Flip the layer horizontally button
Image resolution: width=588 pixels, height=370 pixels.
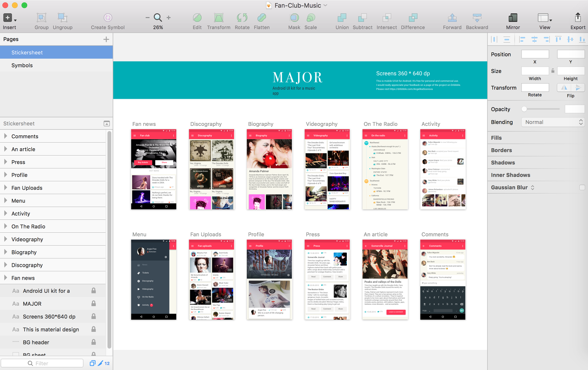(x=564, y=88)
